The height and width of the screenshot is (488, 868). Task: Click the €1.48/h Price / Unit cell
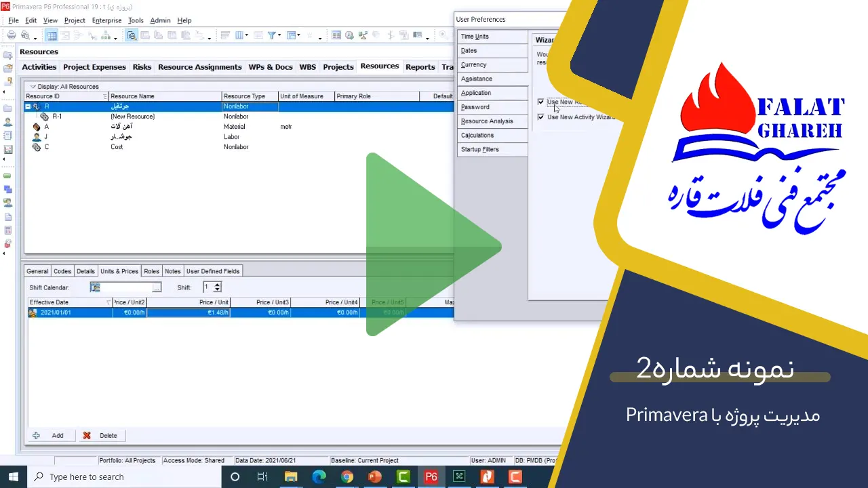189,312
